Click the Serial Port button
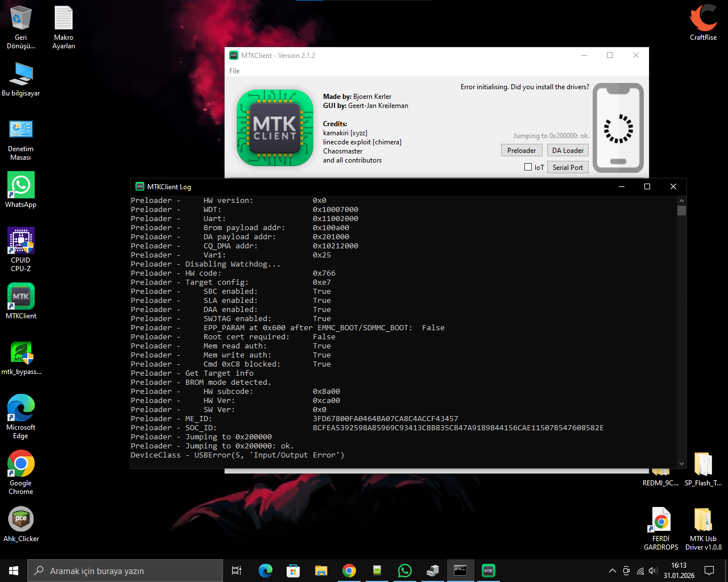The height and width of the screenshot is (582, 728). [x=568, y=167]
